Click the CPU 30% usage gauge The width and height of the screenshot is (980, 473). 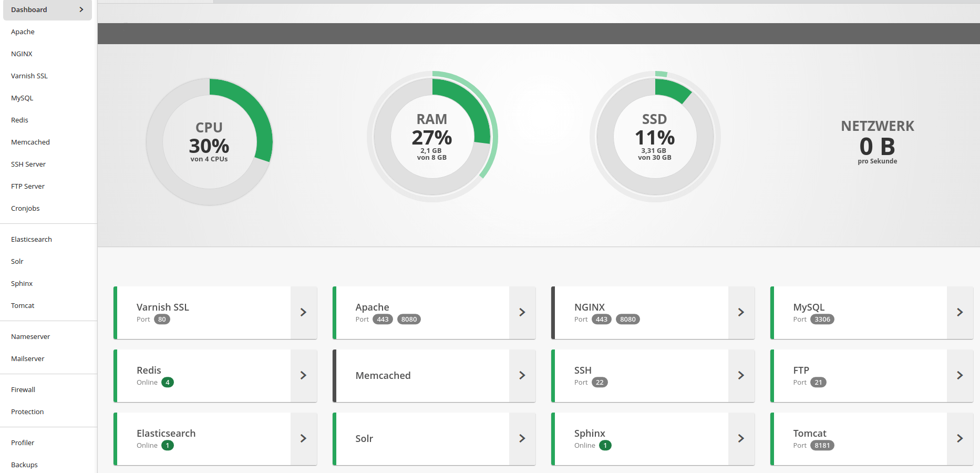(x=209, y=141)
